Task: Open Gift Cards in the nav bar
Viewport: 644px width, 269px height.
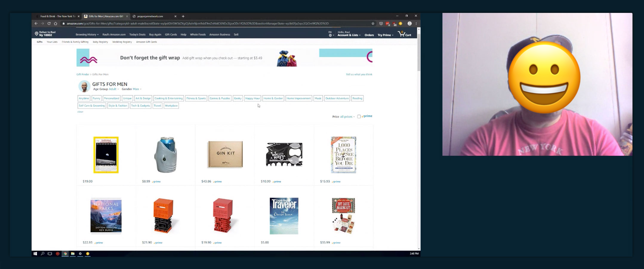Action: pyautogui.click(x=171, y=35)
